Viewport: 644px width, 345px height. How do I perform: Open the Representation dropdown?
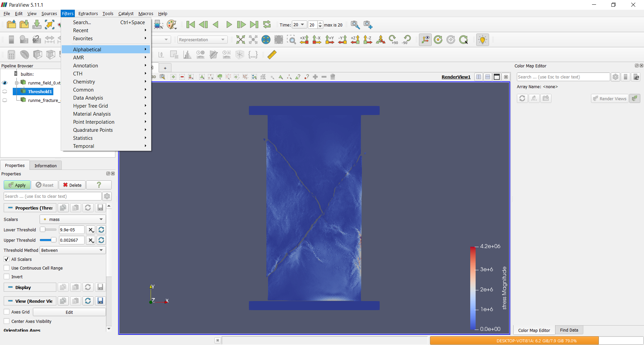(x=202, y=40)
